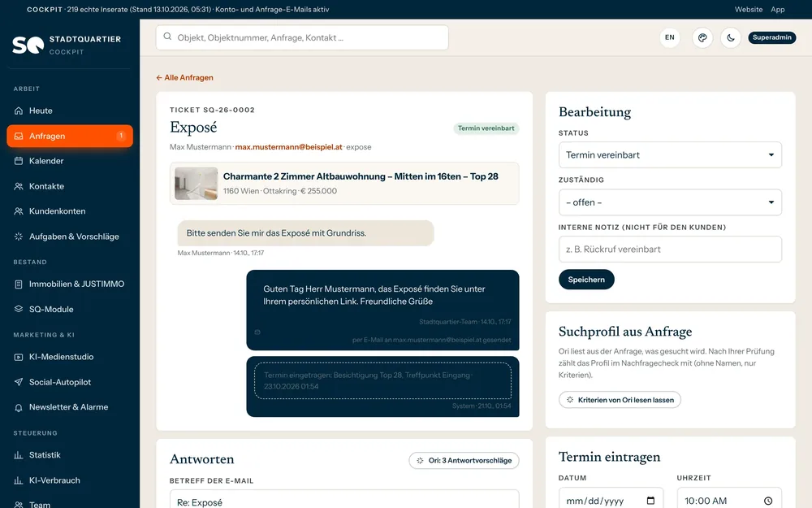Viewport: 812px width, 508px height.
Task: Click the Kontakte people icon
Action: (19, 186)
